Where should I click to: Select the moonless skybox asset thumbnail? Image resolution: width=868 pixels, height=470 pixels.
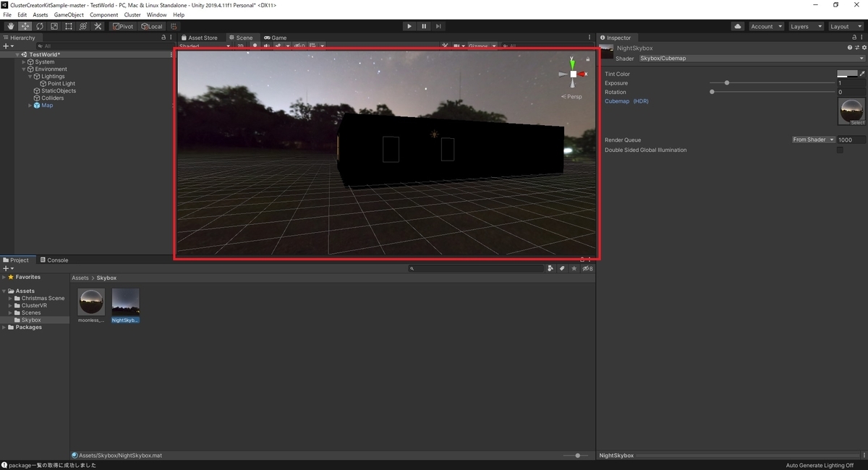(x=91, y=302)
